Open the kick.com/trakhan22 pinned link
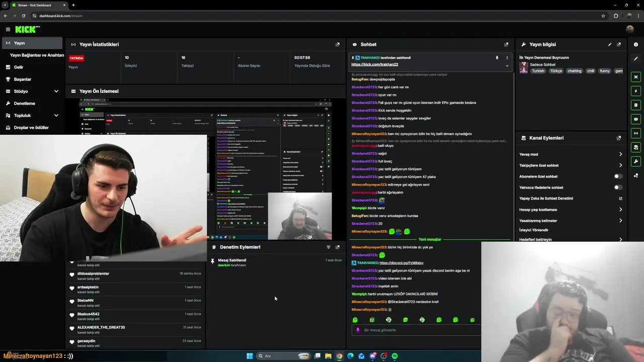 (374, 64)
